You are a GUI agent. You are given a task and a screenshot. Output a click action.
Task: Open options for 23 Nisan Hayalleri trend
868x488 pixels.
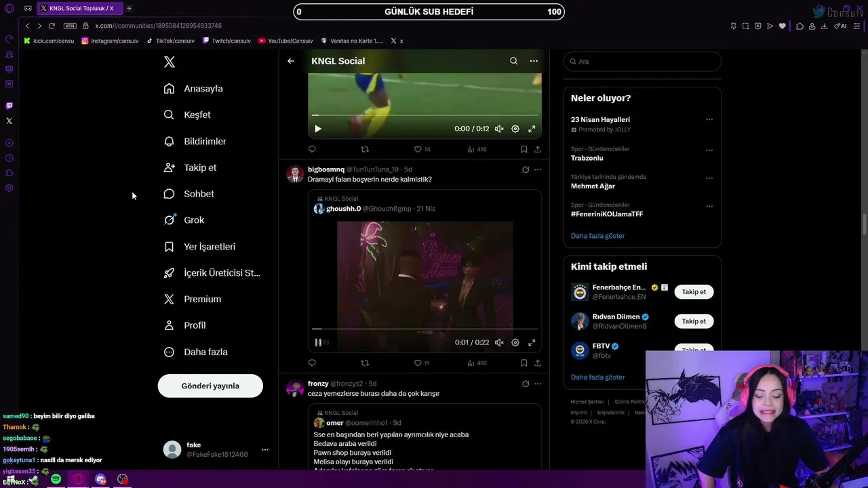709,120
